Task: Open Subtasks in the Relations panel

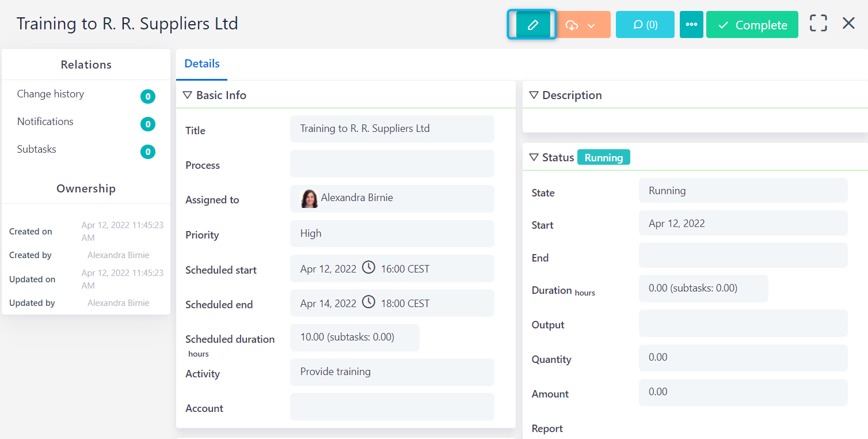Action: (36, 149)
